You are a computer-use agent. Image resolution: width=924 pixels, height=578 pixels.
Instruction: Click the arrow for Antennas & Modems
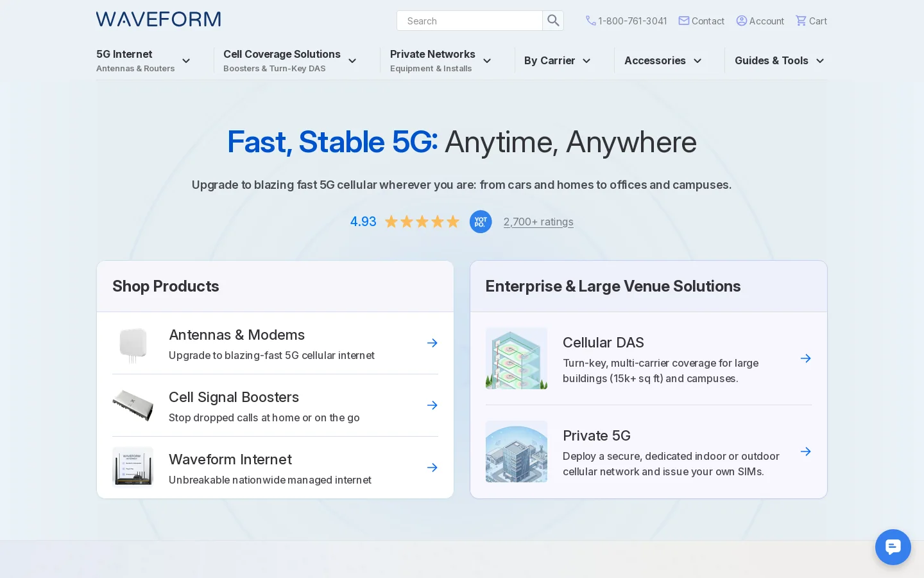(432, 343)
